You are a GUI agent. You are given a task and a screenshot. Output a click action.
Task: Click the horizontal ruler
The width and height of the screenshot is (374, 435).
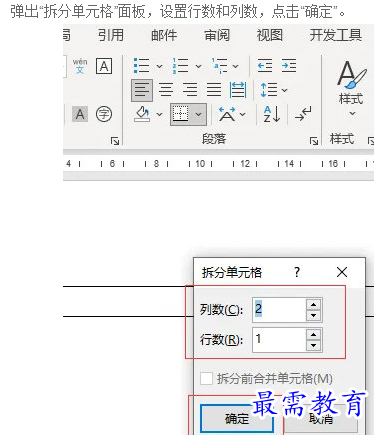click(x=218, y=164)
